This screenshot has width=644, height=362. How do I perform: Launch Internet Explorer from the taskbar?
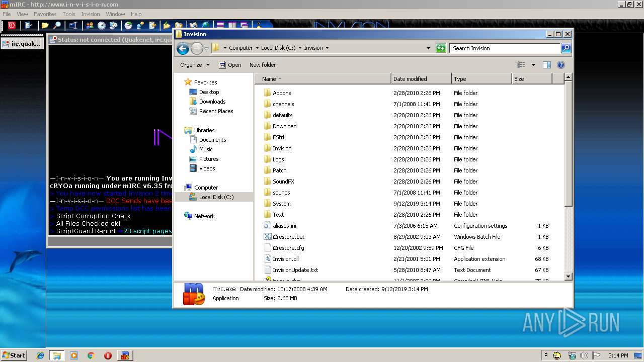pyautogui.click(x=40, y=355)
